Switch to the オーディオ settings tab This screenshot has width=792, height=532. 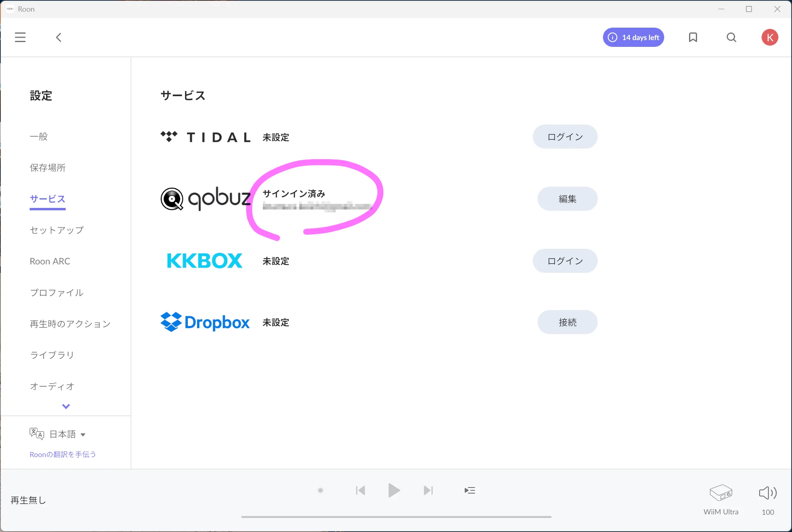[x=52, y=386]
